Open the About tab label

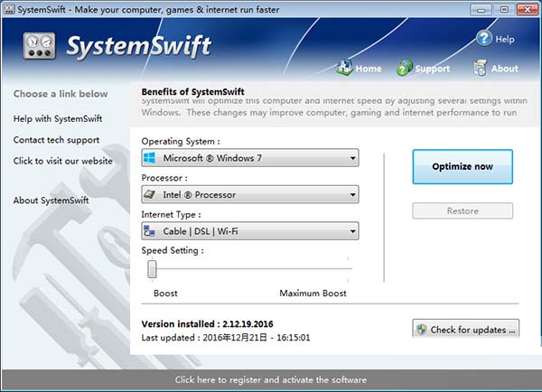505,69
